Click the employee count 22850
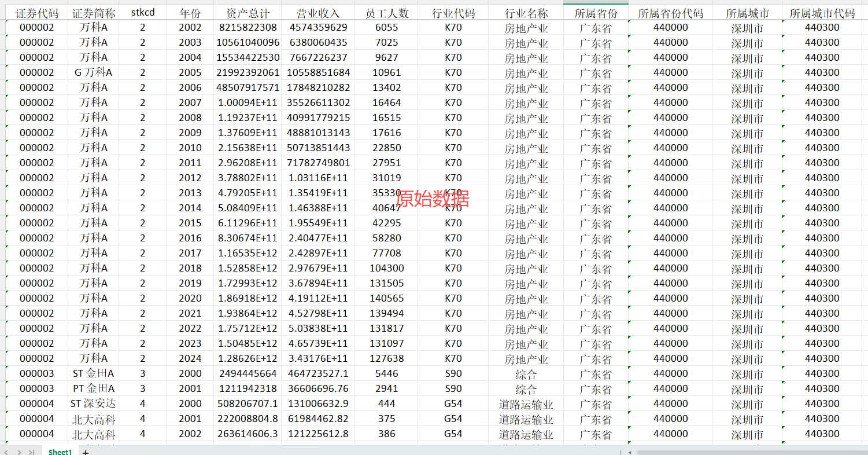 [387, 148]
